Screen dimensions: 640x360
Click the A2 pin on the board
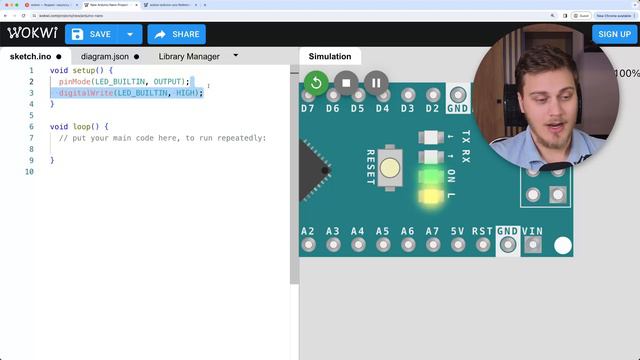click(308, 245)
